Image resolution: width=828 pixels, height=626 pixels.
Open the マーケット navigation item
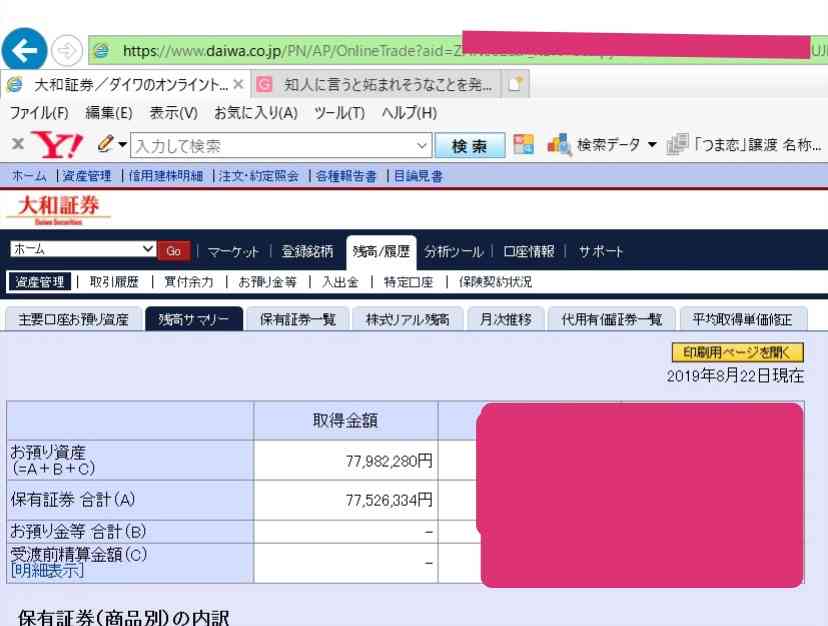coord(233,251)
